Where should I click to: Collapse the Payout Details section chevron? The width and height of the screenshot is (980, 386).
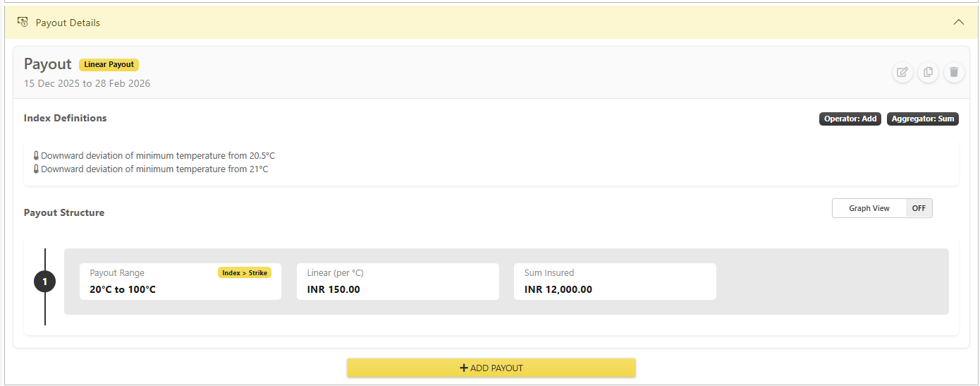[x=958, y=23]
